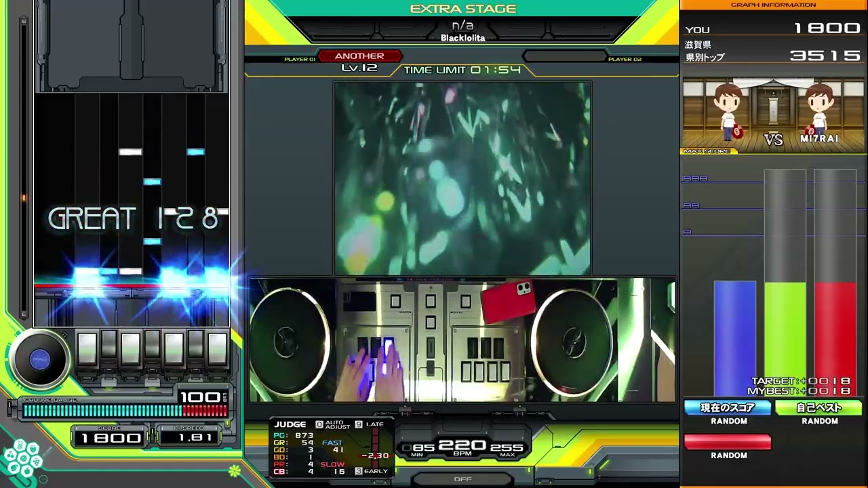868x488 pixels.
Task: Tap the rightmost white key on the key panel
Action: pyautogui.click(x=217, y=350)
